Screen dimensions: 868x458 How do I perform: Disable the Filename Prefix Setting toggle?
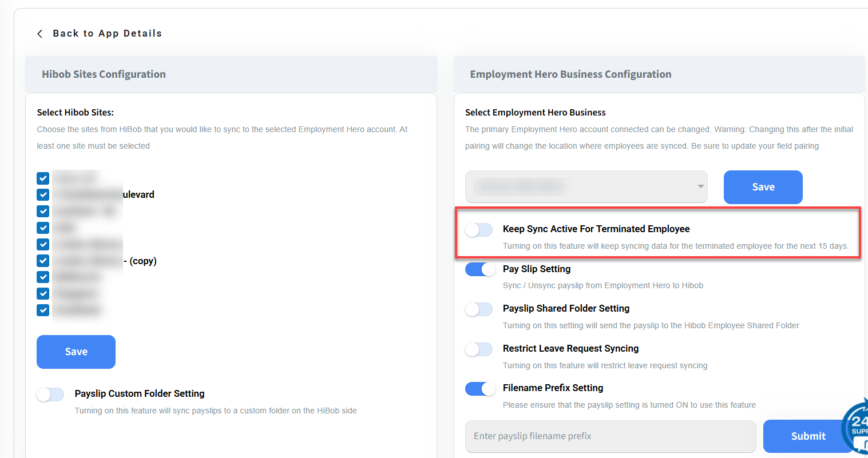(x=480, y=389)
